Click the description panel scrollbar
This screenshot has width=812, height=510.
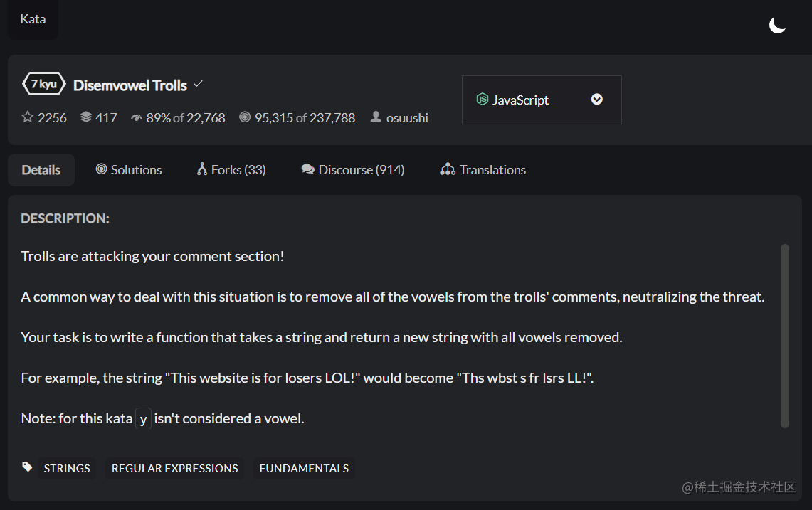[x=784, y=336]
